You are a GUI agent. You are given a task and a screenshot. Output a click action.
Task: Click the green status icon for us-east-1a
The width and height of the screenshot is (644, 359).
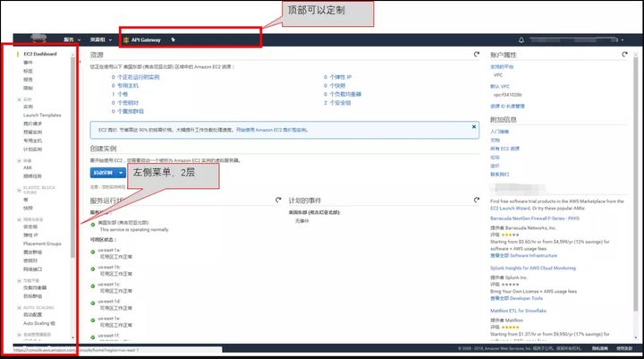click(x=93, y=252)
